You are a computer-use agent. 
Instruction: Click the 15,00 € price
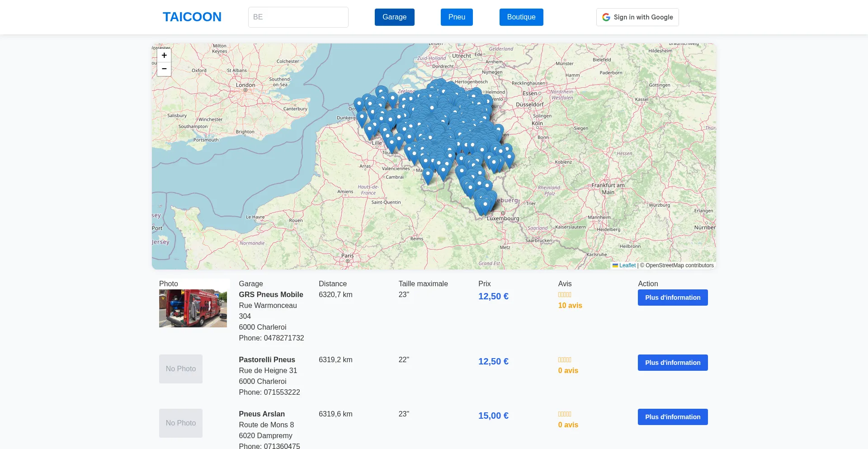coord(493,416)
